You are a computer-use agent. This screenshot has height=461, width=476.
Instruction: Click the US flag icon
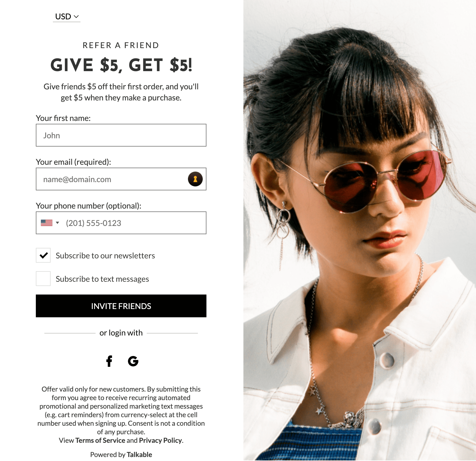tap(47, 223)
